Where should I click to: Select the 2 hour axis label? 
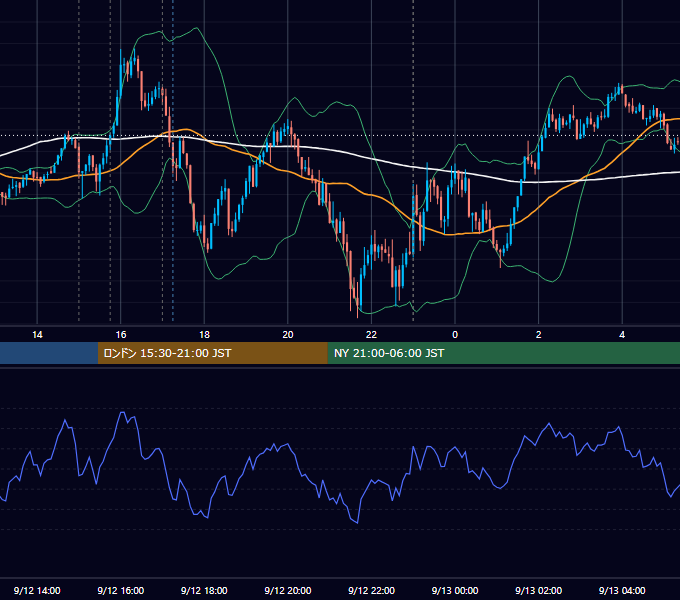coord(539,335)
